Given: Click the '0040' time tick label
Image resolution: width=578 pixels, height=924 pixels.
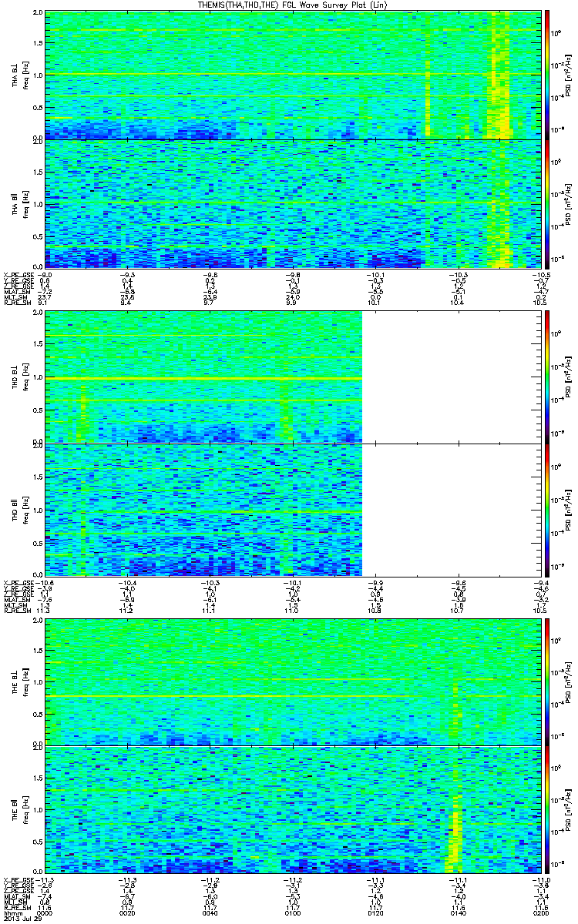Looking at the screenshot, I should pos(211,913).
